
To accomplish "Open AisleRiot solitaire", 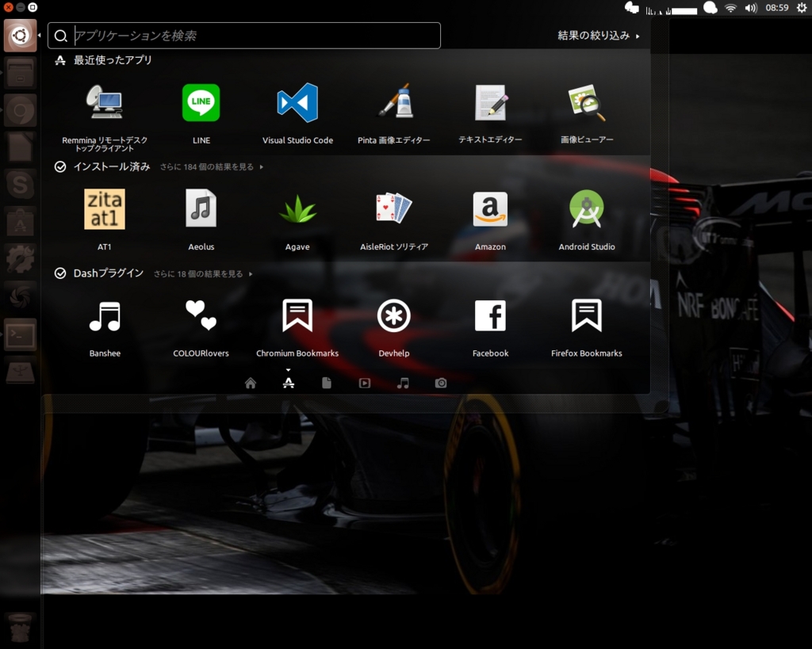I will coord(393,220).
